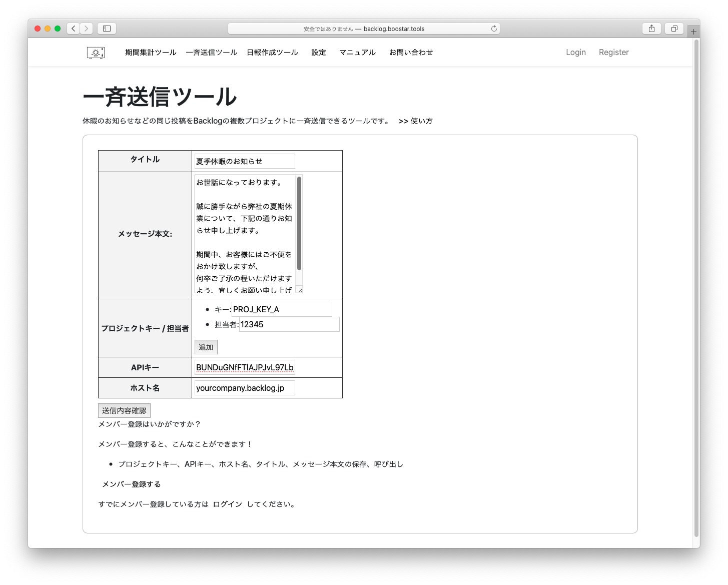The width and height of the screenshot is (728, 585).
Task: Click the タイトル input field
Action: coord(245,161)
